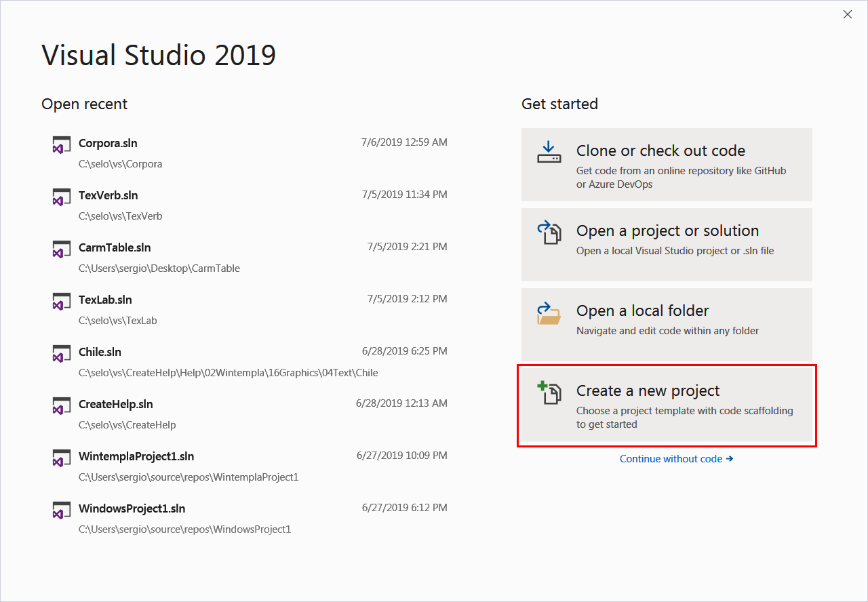Open the CreateHelp.sln recent solution name

116,404
